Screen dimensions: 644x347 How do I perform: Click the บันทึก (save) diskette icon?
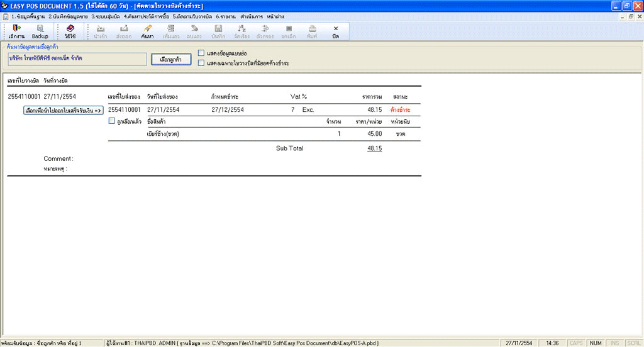pos(218,31)
